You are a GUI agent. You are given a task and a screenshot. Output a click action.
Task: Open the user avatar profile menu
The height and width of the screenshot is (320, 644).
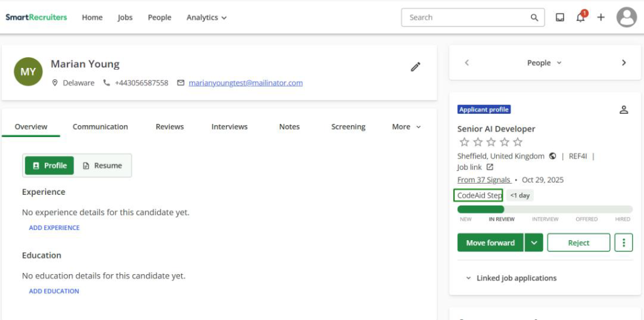[626, 18]
